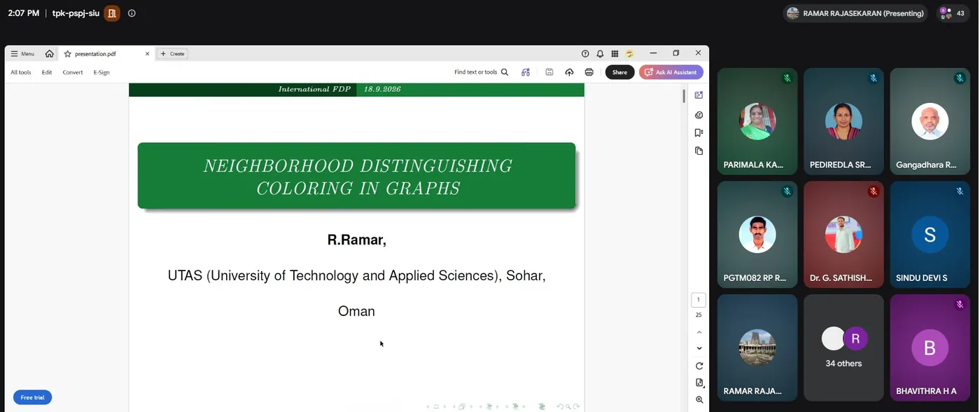
Task: Open the 43 participants list
Action: (953, 13)
